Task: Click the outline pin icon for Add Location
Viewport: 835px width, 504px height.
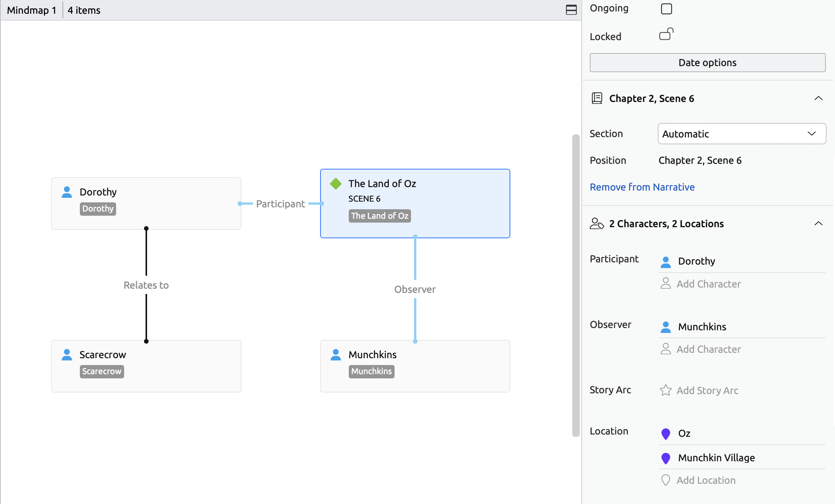Action: coord(665,480)
